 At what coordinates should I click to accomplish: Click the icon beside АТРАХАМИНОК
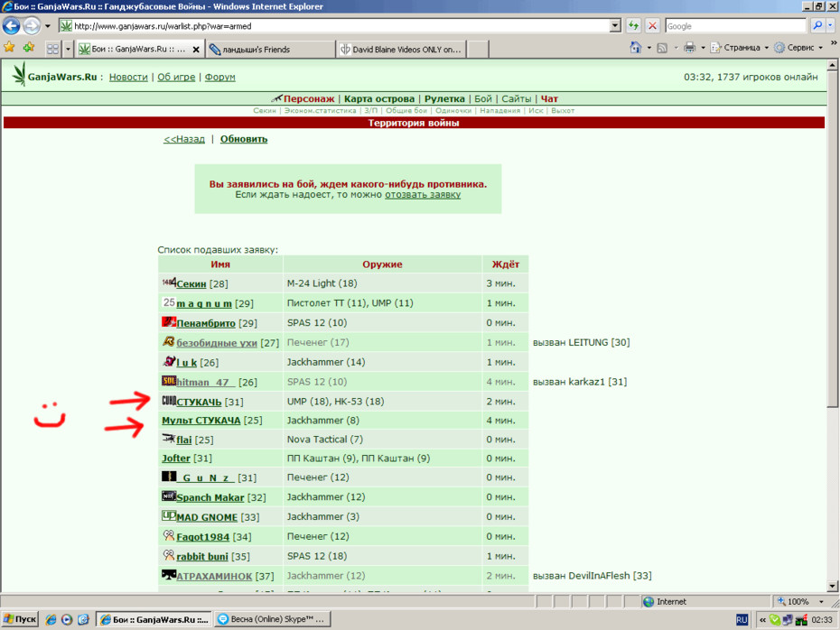pos(169,575)
